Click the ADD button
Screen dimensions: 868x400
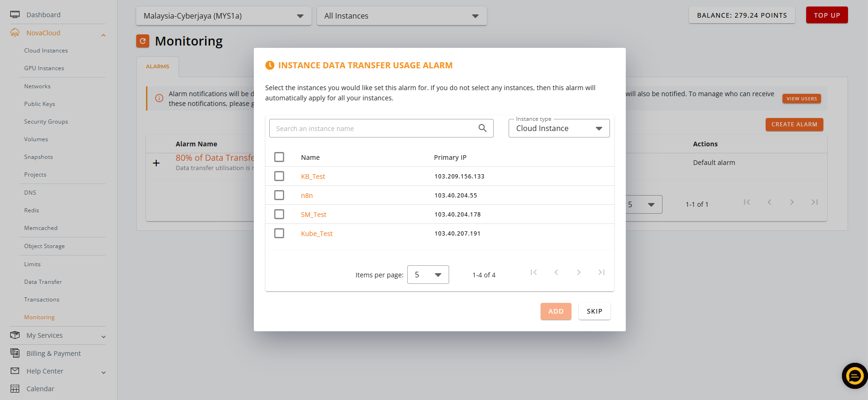(556, 311)
